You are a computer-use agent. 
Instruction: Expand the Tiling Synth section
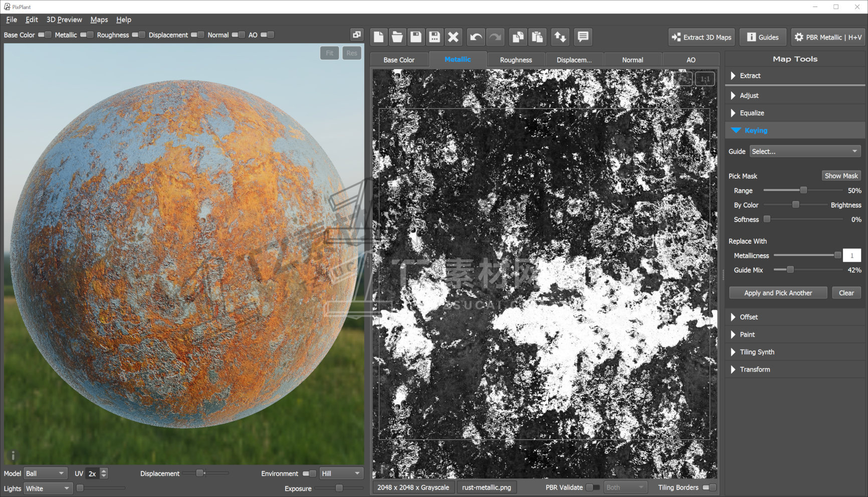coord(757,352)
